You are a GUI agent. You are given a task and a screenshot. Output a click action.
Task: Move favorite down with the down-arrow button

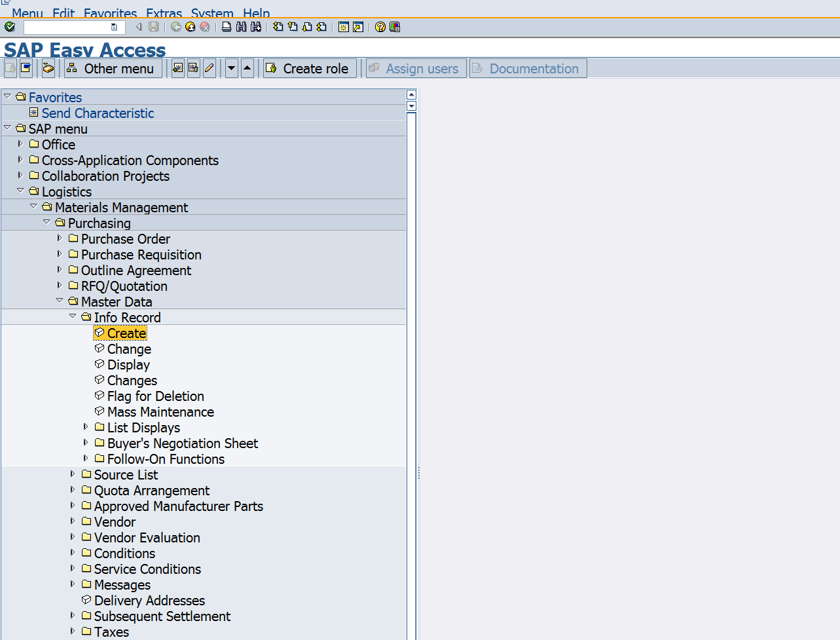[x=232, y=68]
